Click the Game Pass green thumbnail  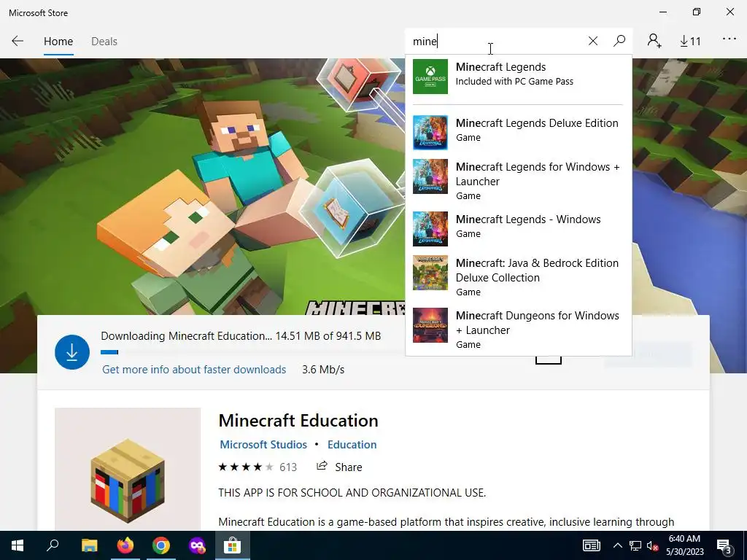point(430,76)
